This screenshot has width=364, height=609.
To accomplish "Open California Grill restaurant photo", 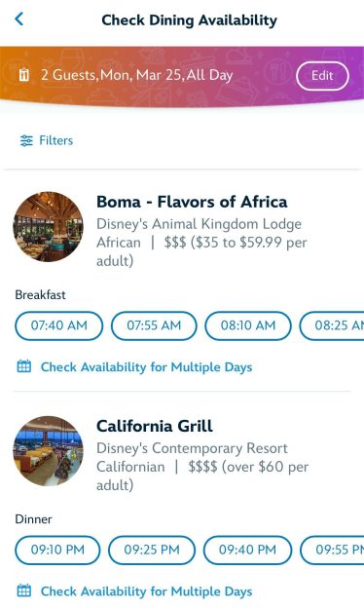I will [x=48, y=451].
